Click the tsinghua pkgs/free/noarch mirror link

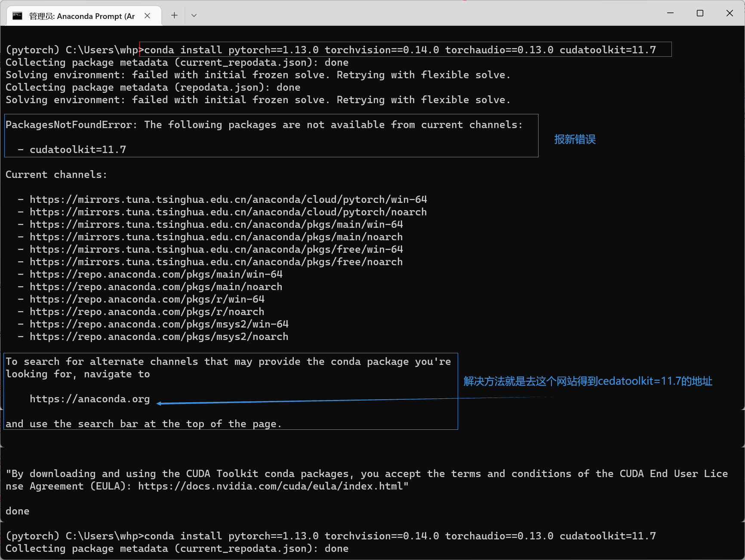click(x=216, y=262)
